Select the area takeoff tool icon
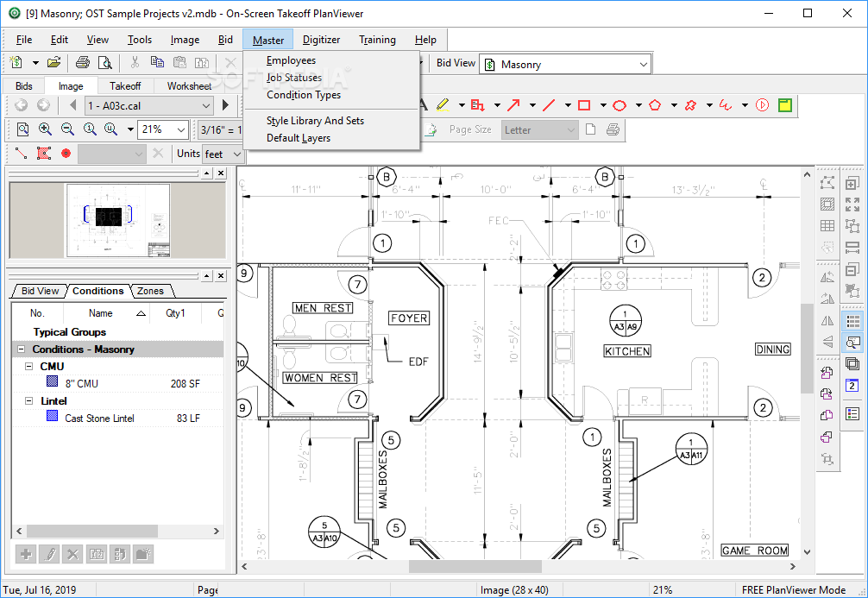 [44, 154]
